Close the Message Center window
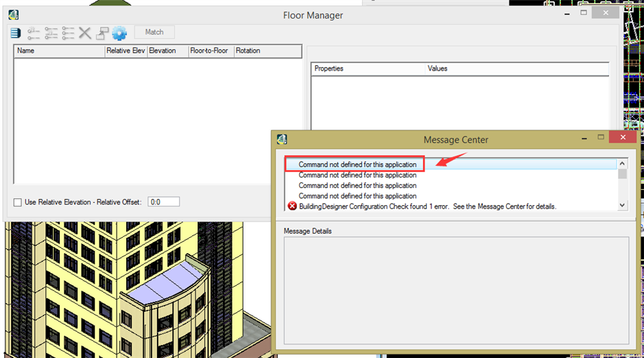644x358 pixels. coord(623,137)
